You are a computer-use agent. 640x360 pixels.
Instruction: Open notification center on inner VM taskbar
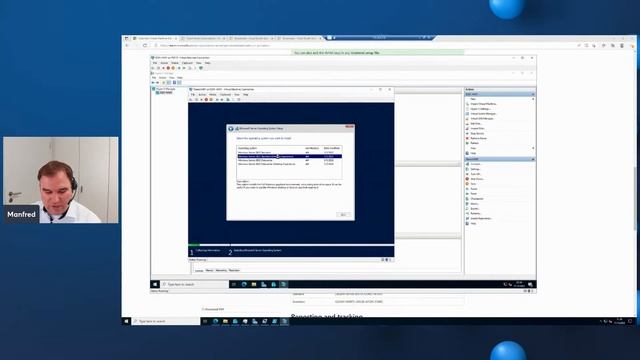531,284
